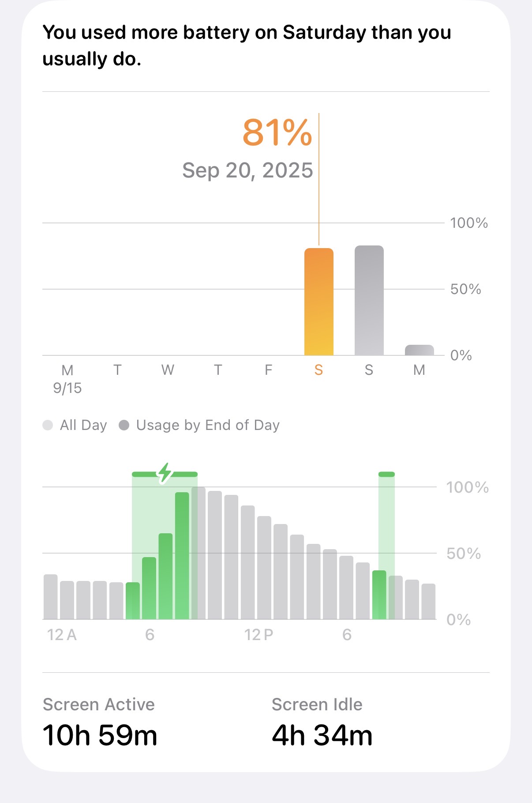This screenshot has width=532, height=803.
Task: Tap the All Day legend dot
Action: click(48, 425)
